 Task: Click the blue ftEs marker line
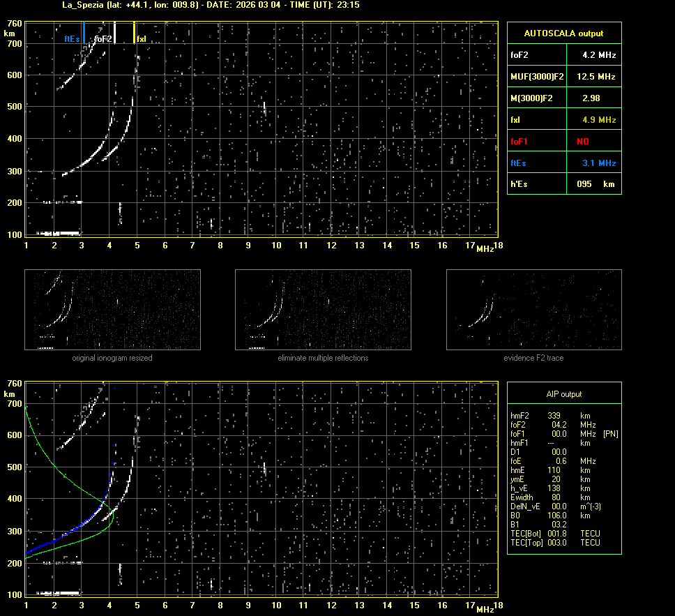84,33
